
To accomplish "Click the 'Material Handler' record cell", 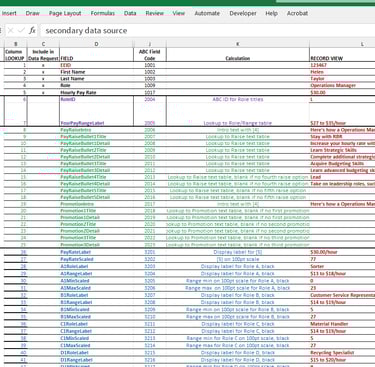I will coord(342,324).
